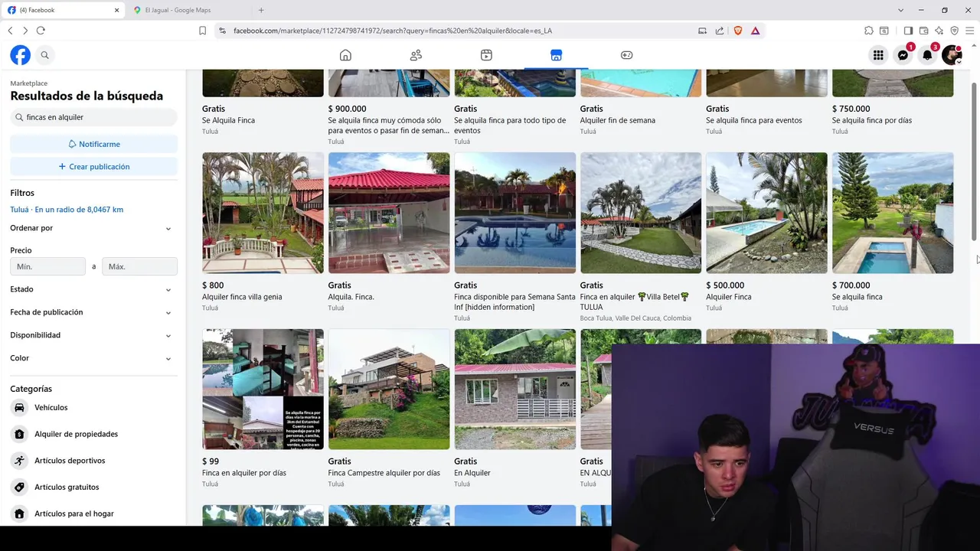
Task: Open Artículos gratuitos category
Action: pos(93,487)
